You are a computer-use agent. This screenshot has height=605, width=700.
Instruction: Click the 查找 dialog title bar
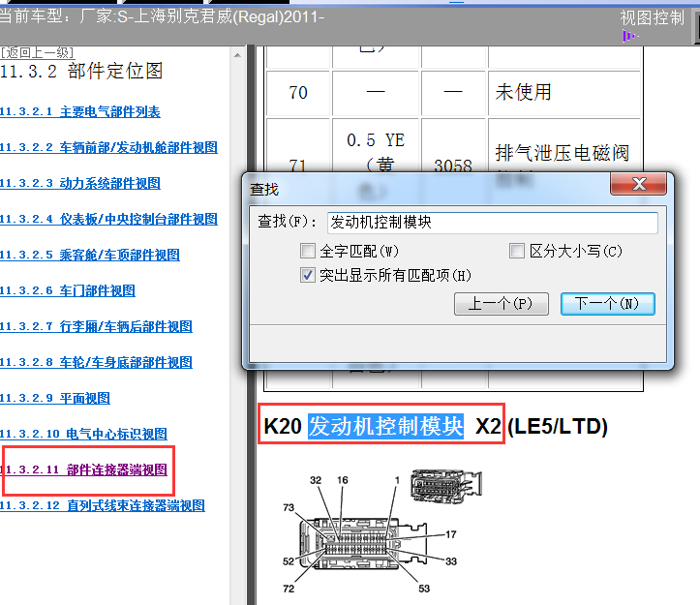tap(429, 189)
